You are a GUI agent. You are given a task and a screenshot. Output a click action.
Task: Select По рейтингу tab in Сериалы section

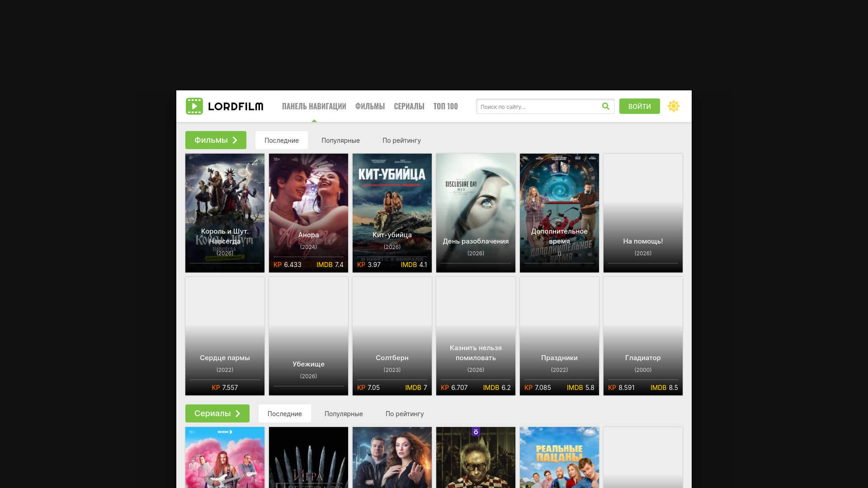tap(405, 413)
